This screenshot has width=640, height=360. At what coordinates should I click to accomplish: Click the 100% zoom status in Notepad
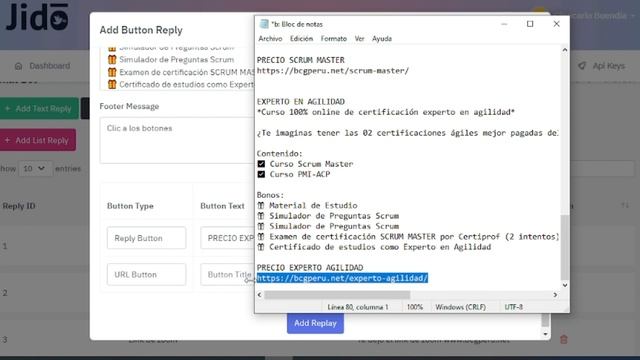[415, 307]
